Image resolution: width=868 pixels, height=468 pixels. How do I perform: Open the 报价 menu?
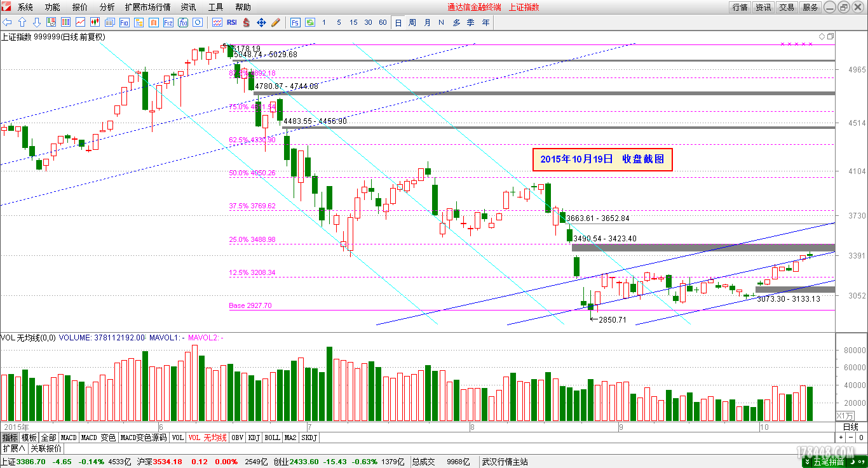[80, 7]
